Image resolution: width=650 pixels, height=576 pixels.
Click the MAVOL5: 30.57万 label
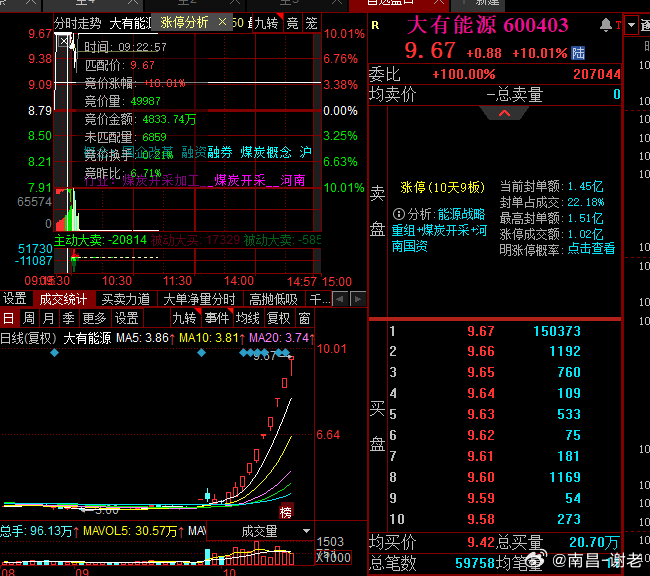point(134,531)
